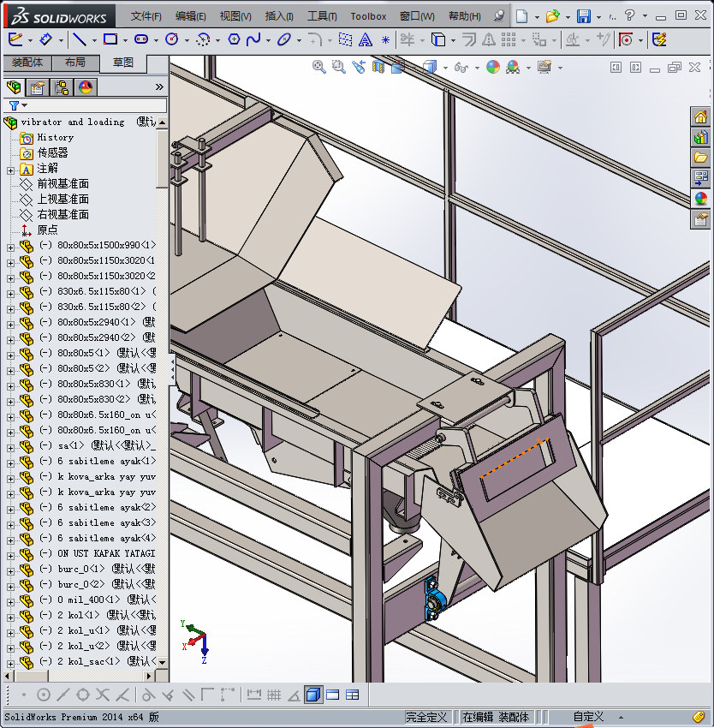Switch to the 装配体 tab

[27, 63]
